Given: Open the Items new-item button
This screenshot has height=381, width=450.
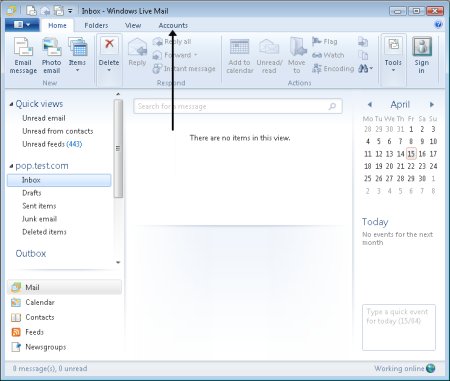Looking at the screenshot, I should coord(77,55).
